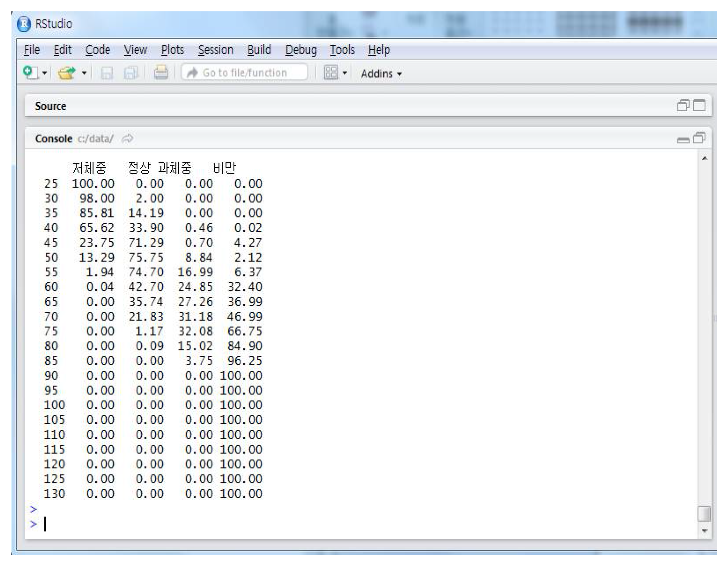This screenshot has height=566, width=728.
Task: Click the Go to file/function field
Action: click(x=245, y=73)
